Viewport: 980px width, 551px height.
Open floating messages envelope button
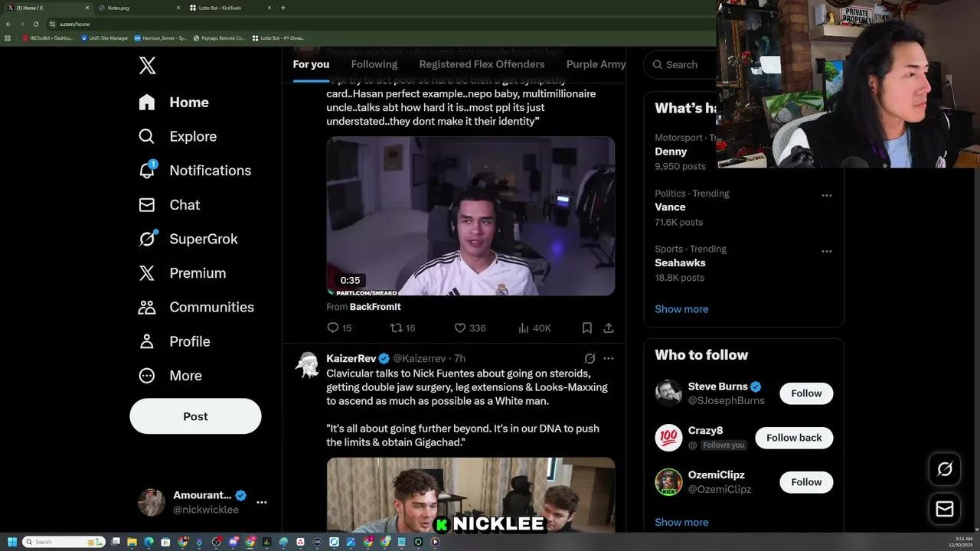945,509
